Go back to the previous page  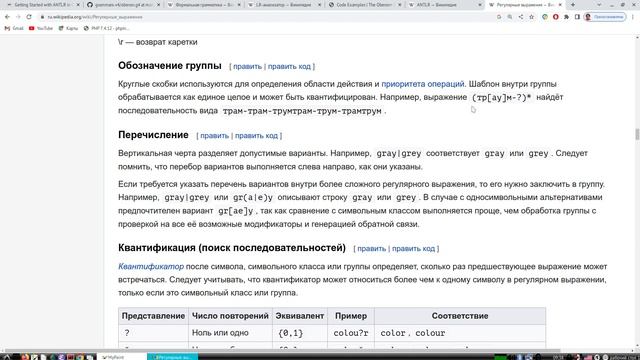[7, 17]
